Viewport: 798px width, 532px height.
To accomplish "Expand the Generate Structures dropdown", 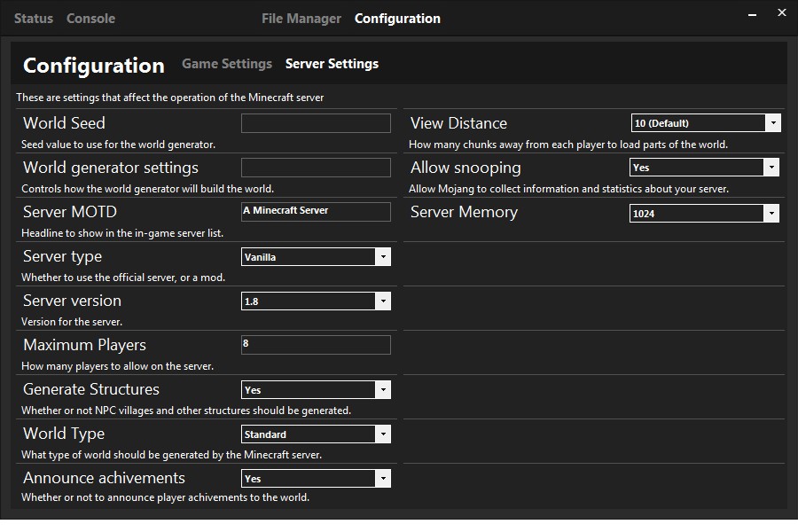I will coord(383,389).
